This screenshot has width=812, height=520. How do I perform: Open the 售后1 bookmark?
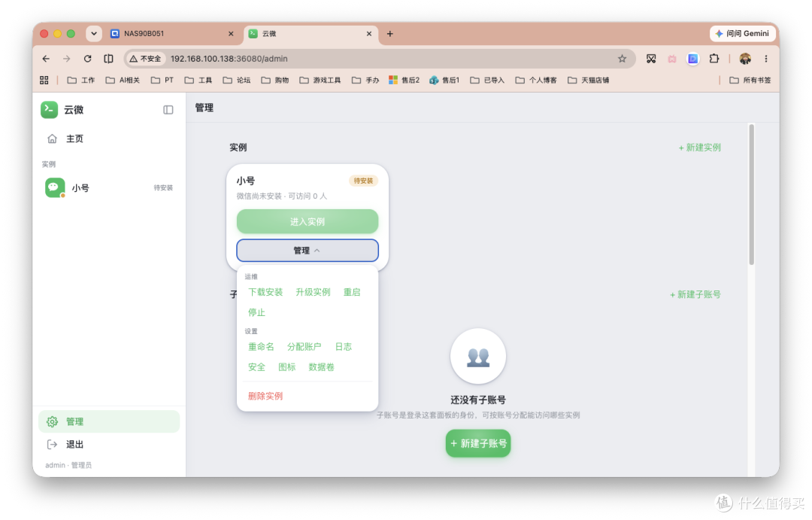tap(444, 80)
